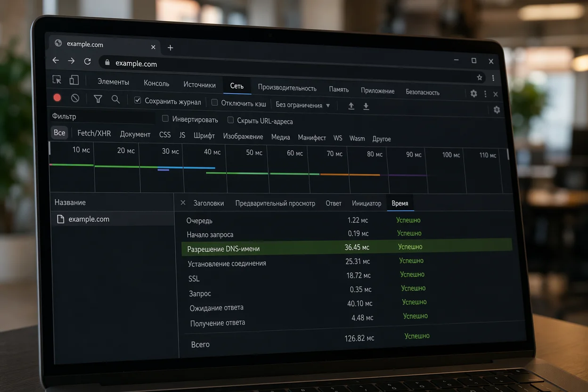Reload the example.com page
The width and height of the screenshot is (588, 392).
tap(87, 61)
